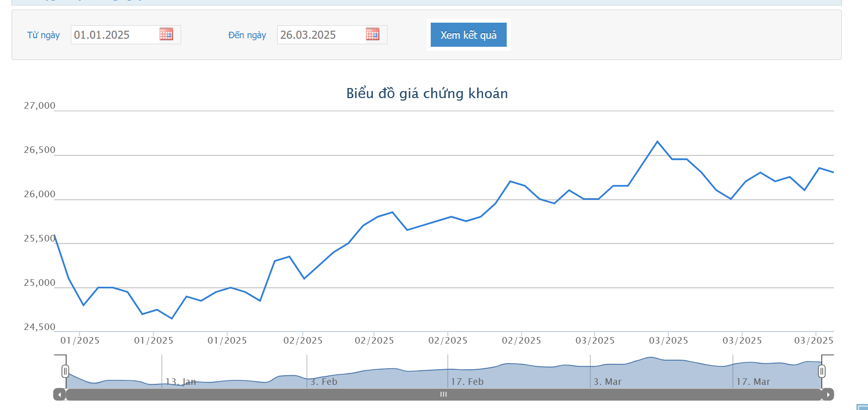Click the grip on the horizontal scrollbar thumb
This screenshot has height=410, width=868.
[x=443, y=394]
